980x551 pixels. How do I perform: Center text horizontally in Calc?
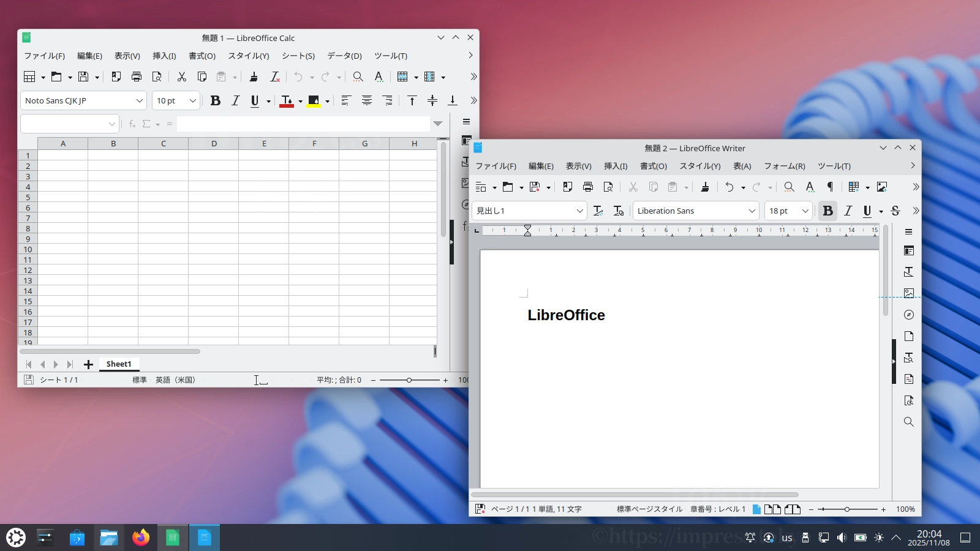coord(367,100)
